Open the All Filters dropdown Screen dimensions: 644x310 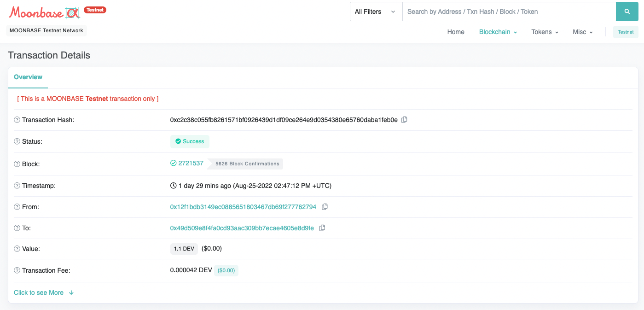coord(376,11)
